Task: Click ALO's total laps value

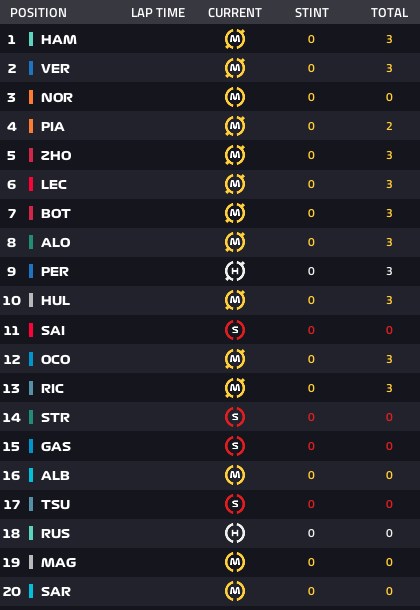Action: (x=389, y=242)
